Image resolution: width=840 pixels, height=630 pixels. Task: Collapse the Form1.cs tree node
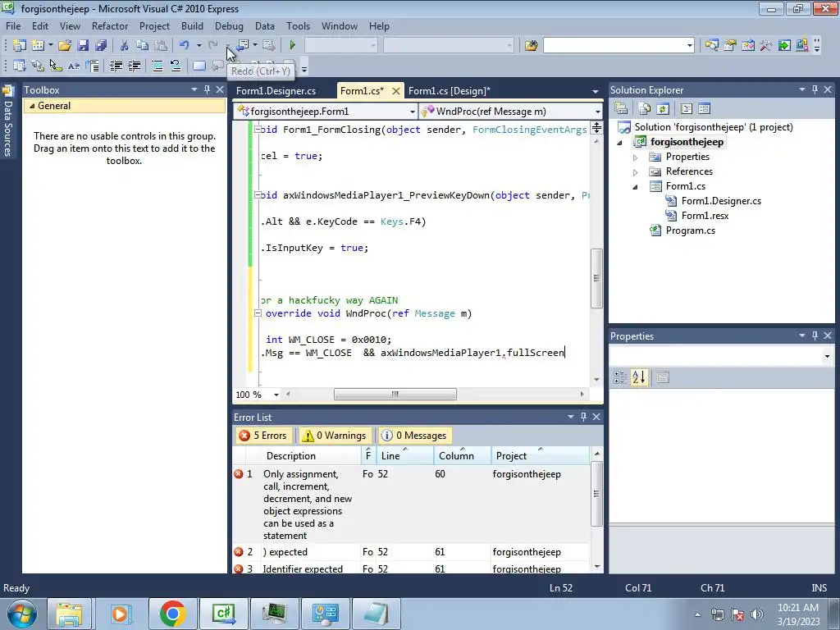636,187
